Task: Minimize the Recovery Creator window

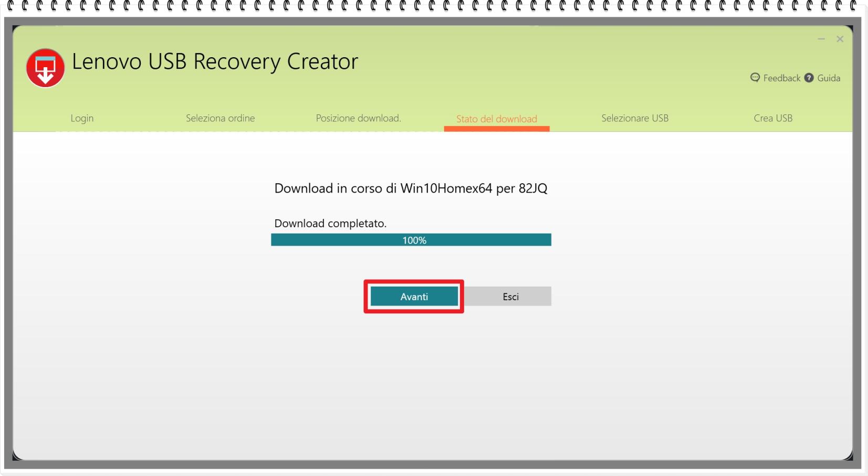Action: point(821,39)
